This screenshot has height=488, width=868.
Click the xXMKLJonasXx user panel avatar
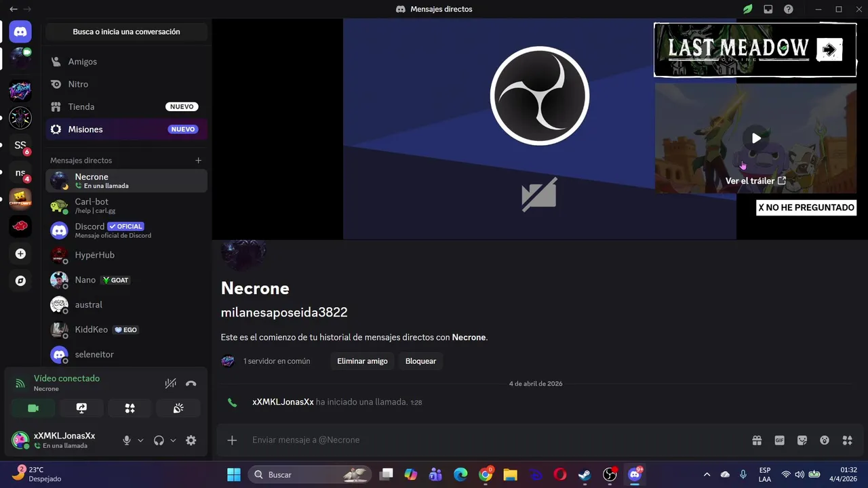[x=20, y=441]
